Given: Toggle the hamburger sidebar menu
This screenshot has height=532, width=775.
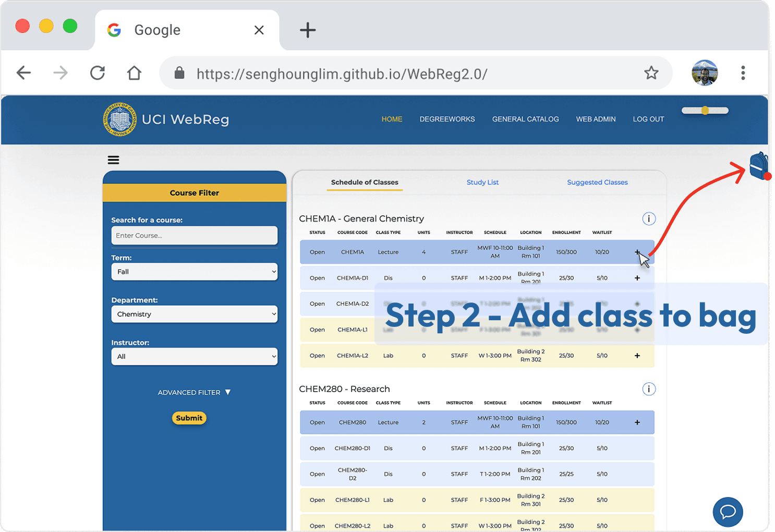Looking at the screenshot, I should point(113,160).
